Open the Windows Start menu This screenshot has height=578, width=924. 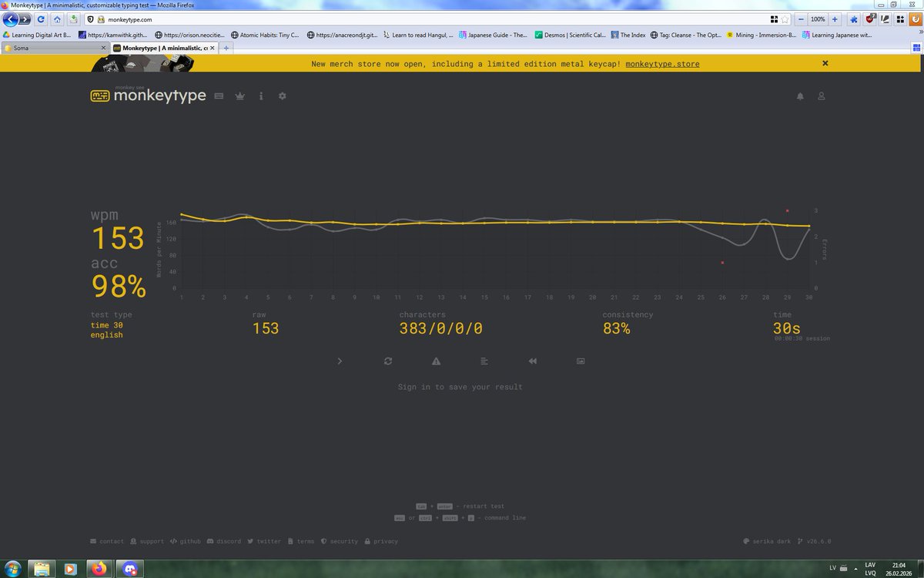click(x=13, y=569)
